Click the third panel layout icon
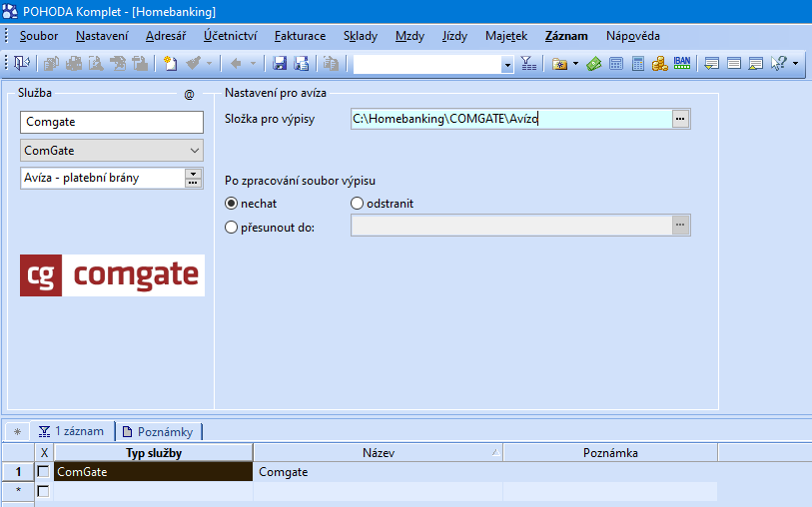Viewport: 812px width, 507px height. tap(756, 64)
